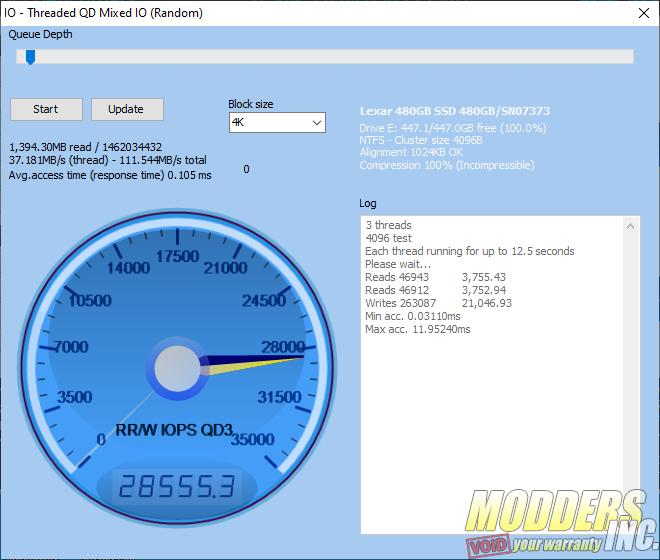This screenshot has height=560, width=660.
Task: Click 'Alignment 1024KB OK' text
Action: point(411,152)
